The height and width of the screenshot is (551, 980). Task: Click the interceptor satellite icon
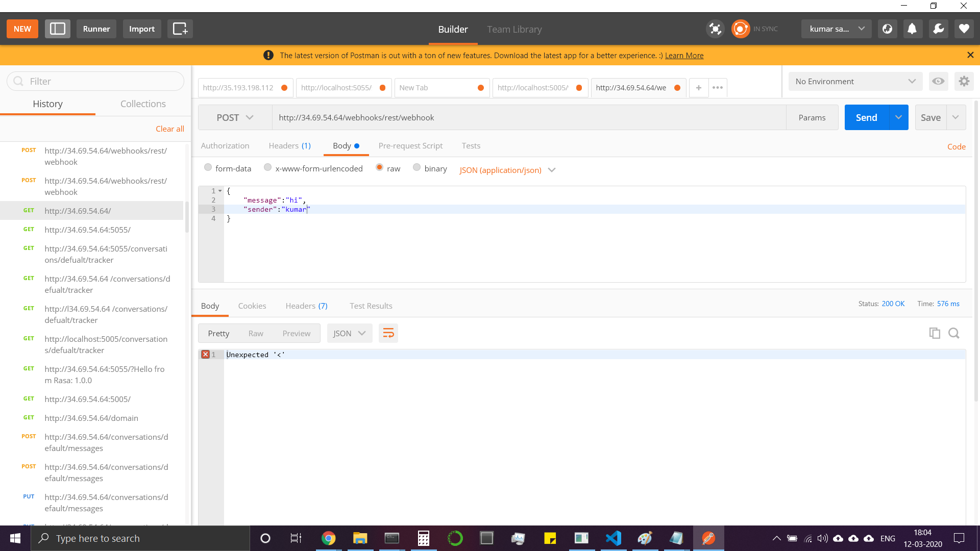715,29
